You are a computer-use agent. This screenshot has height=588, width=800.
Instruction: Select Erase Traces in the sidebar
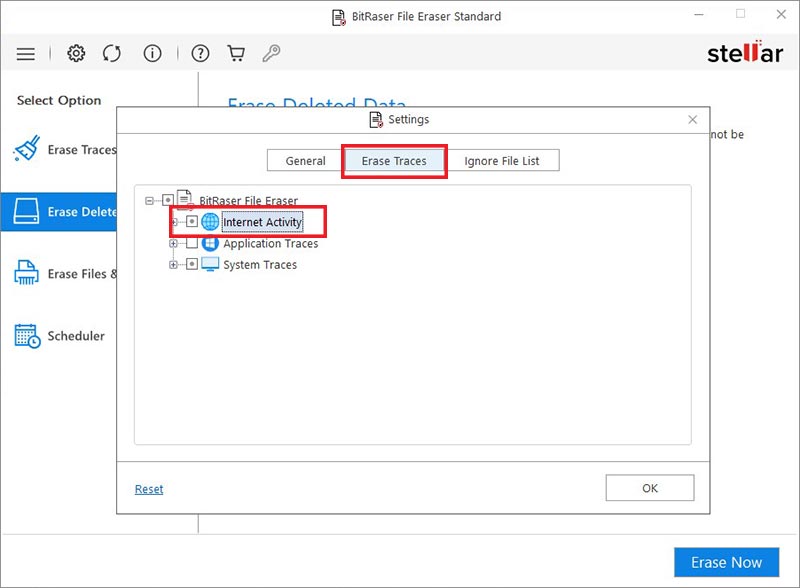point(59,149)
